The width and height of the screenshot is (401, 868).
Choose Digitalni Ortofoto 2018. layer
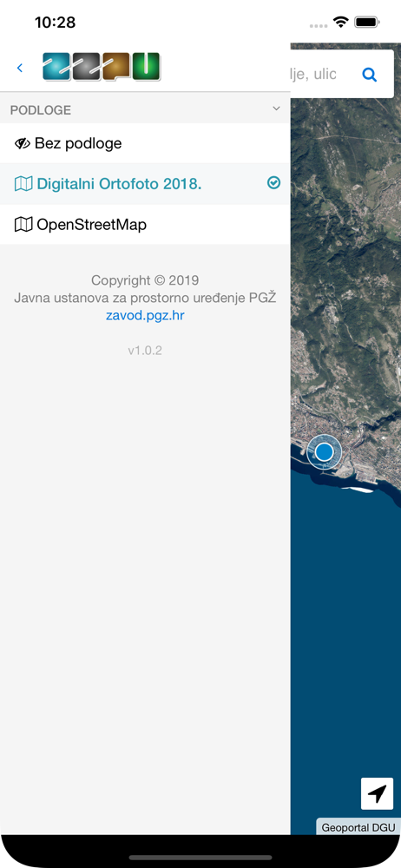pos(145,184)
